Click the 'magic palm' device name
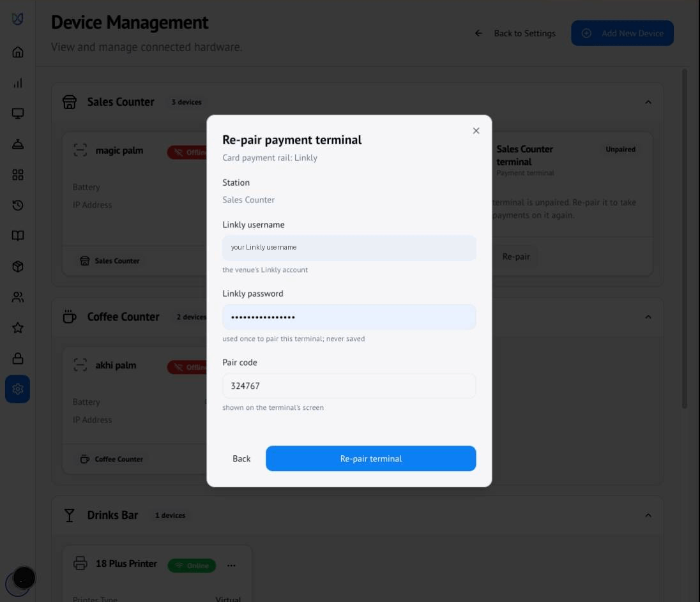The height and width of the screenshot is (602, 700). coord(119,151)
